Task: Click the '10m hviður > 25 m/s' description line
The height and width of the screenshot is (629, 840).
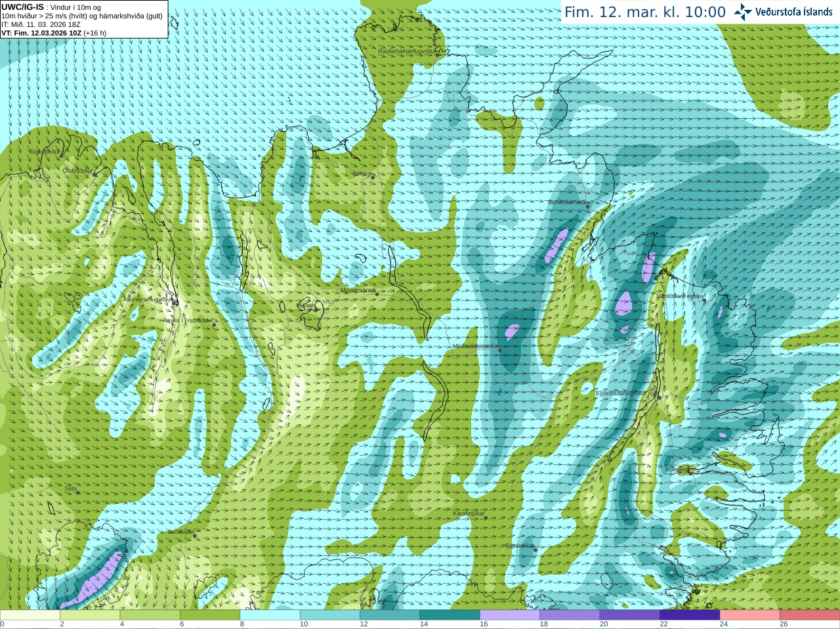Action: (82, 16)
